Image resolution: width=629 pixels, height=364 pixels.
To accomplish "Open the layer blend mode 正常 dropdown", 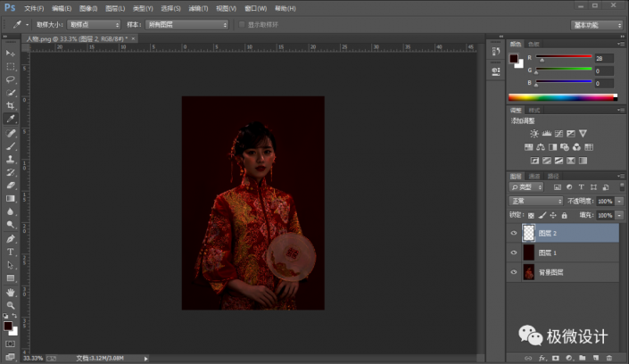I will (x=535, y=201).
